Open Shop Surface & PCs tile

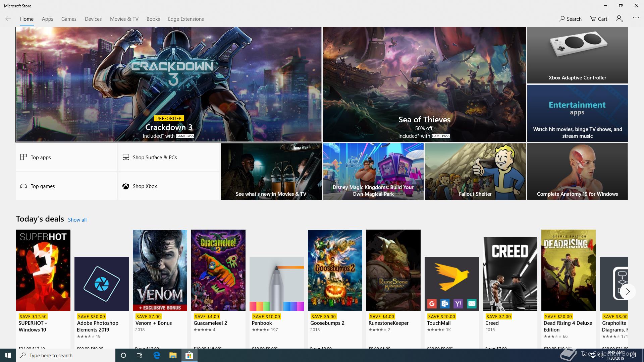click(x=169, y=157)
